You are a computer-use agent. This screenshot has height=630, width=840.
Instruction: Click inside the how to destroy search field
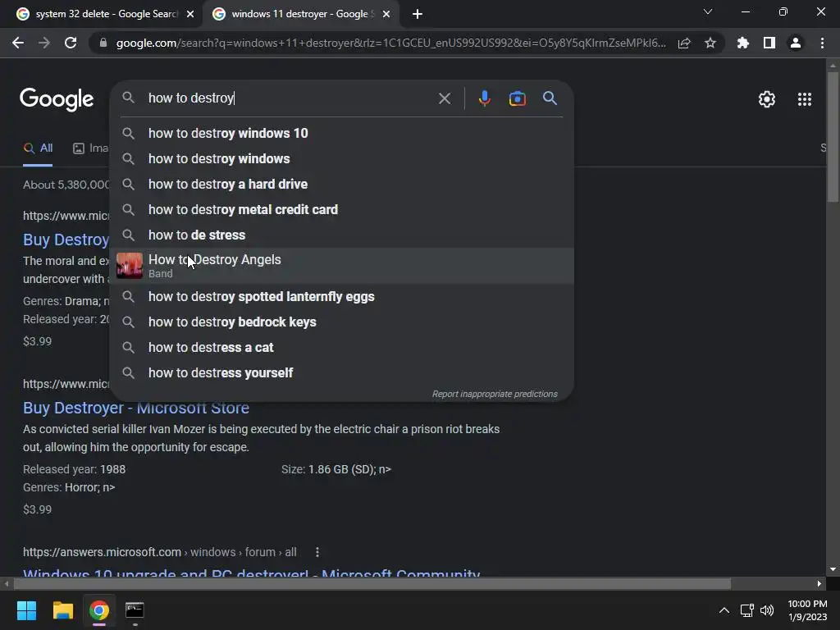coord(290,98)
